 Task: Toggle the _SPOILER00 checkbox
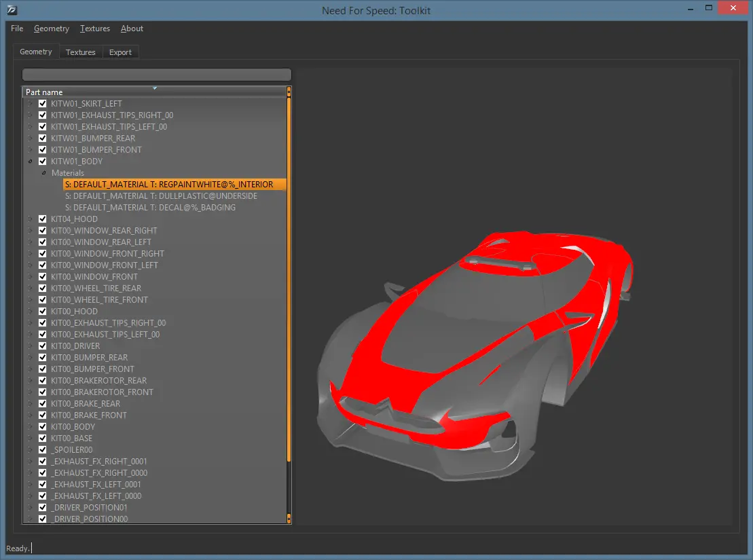pos(42,449)
